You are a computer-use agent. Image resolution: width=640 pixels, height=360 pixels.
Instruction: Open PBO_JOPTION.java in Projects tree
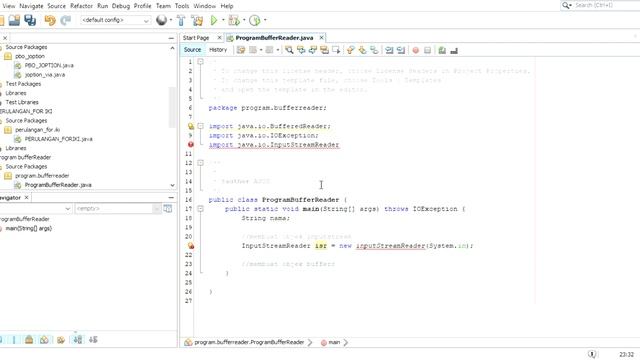tap(49, 65)
